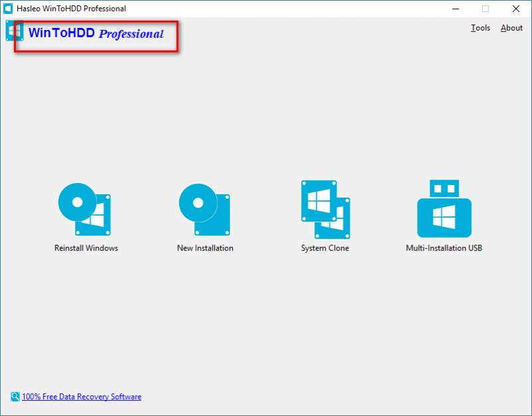Open the New Installation disc icon
The width and height of the screenshot is (532, 416).
click(205, 210)
